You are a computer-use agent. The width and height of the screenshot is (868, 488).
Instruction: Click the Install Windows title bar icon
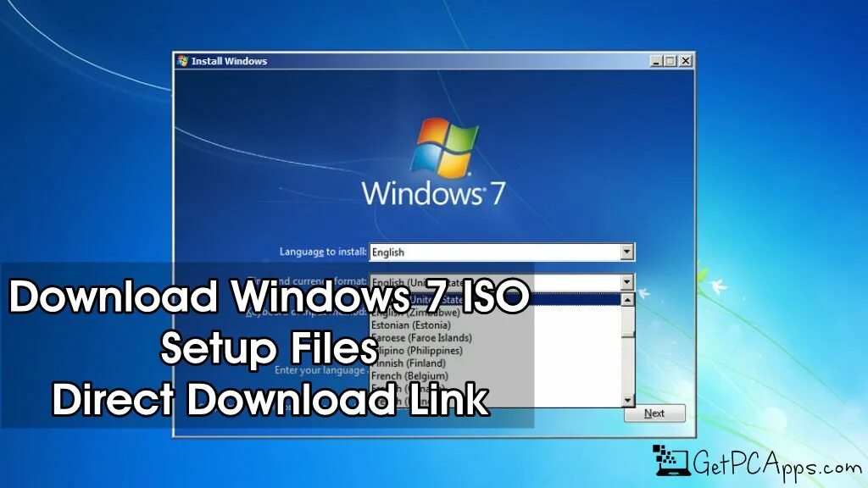183,61
